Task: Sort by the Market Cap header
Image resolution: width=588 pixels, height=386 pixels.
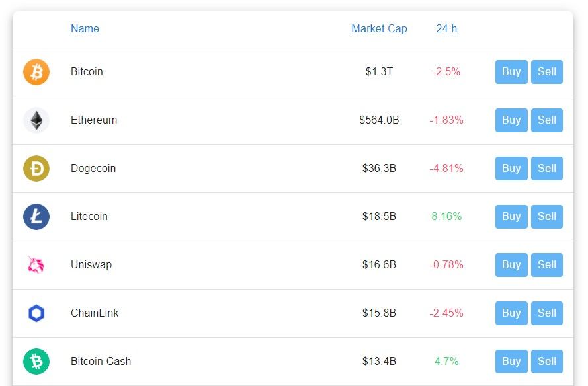Action: [x=379, y=29]
